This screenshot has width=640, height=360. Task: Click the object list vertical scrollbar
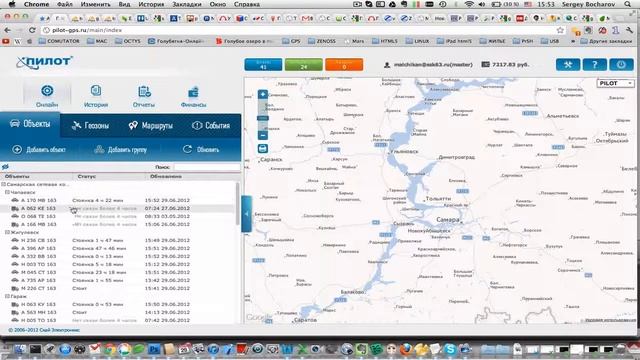pos(238,203)
